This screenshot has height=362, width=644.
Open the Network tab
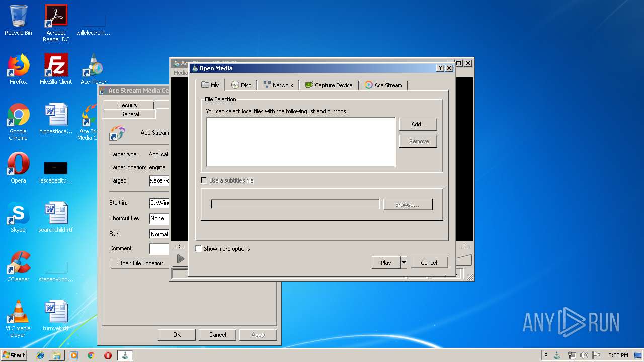[278, 85]
